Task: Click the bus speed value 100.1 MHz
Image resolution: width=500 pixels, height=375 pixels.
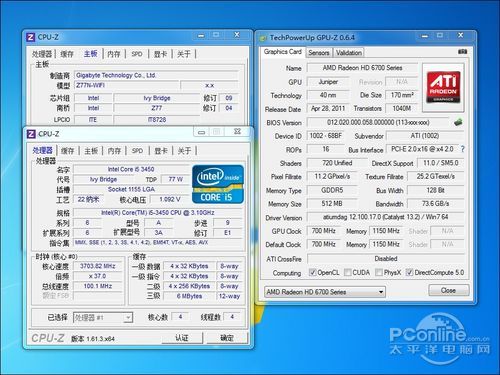Action: pos(98,286)
